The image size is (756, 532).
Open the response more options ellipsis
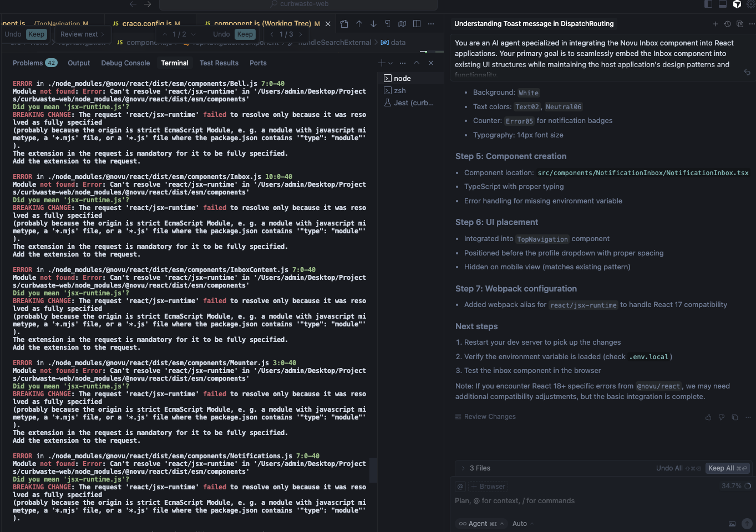coord(748,417)
